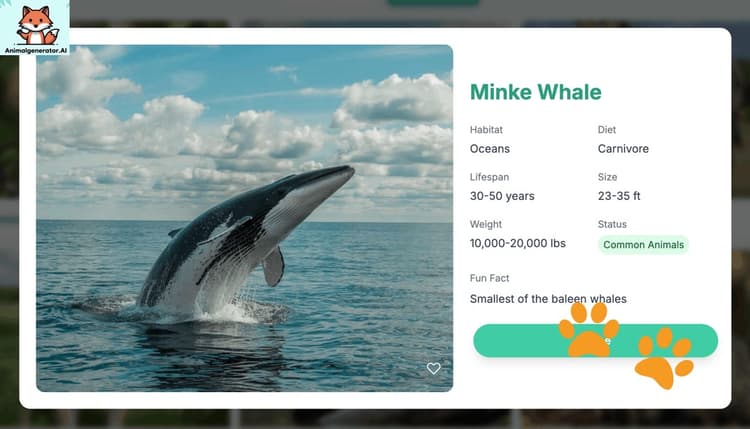The height and width of the screenshot is (429, 750).
Task: Click the 30-50 years lifespan value
Action: click(502, 196)
